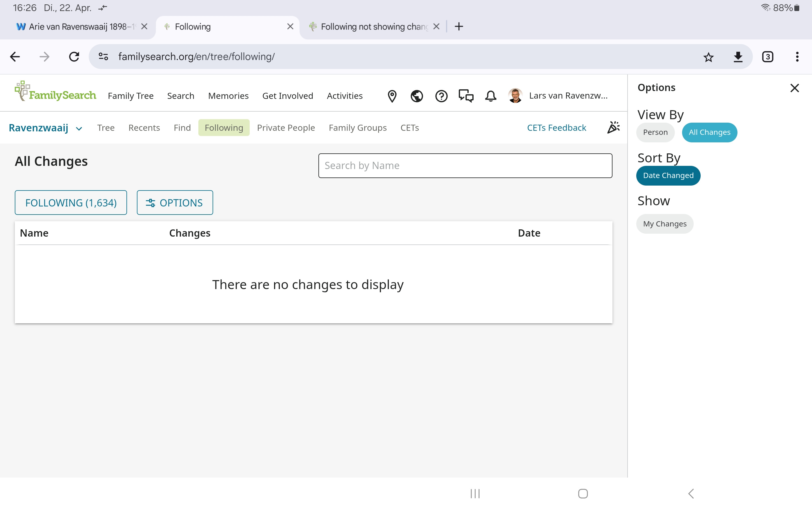The width and height of the screenshot is (812, 508).
Task: Switch to the Recents tab
Action: pyautogui.click(x=144, y=128)
